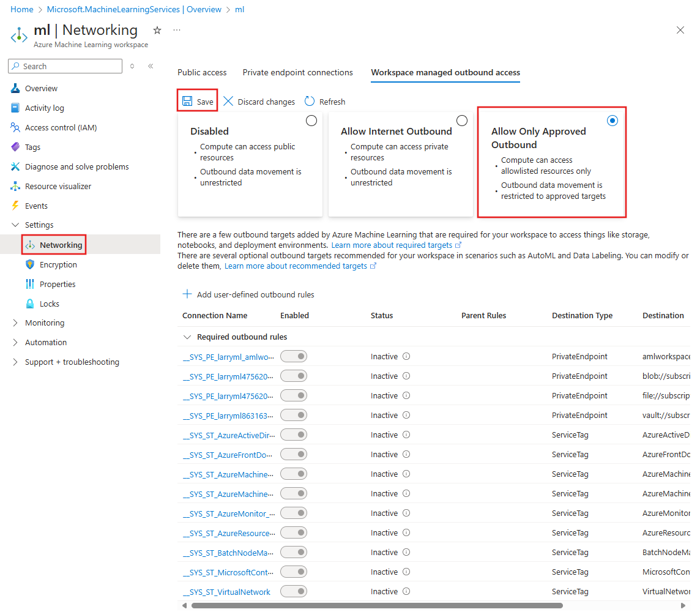Open Resource visualizer from sidebar
This screenshot has width=700, height=612.
pos(58,186)
